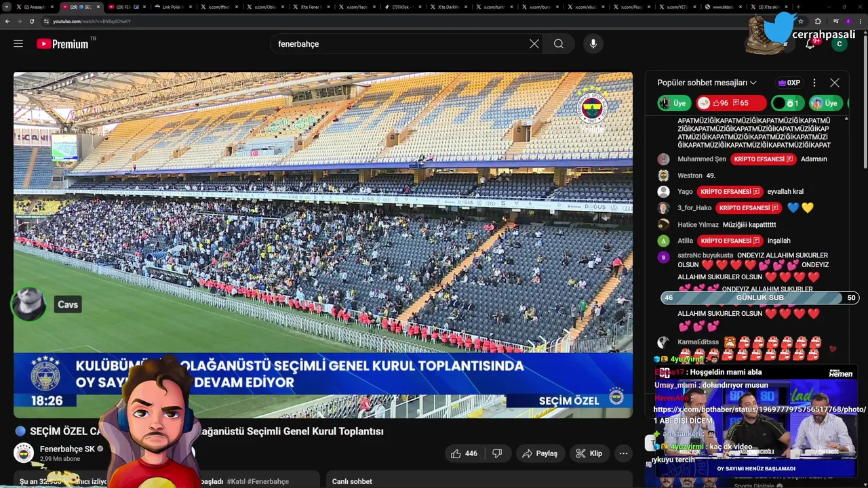This screenshot has width=868, height=488.
Task: Click 'GÜNLÜK SUB' progress bar
Action: pyautogui.click(x=759, y=298)
